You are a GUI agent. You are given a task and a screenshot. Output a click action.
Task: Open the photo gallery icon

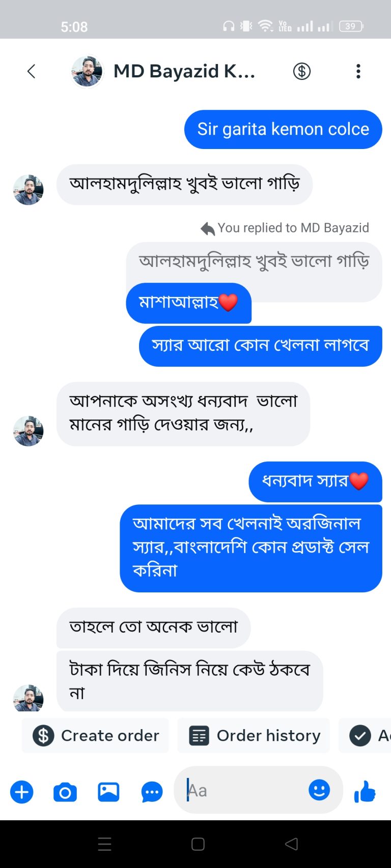pos(108,792)
